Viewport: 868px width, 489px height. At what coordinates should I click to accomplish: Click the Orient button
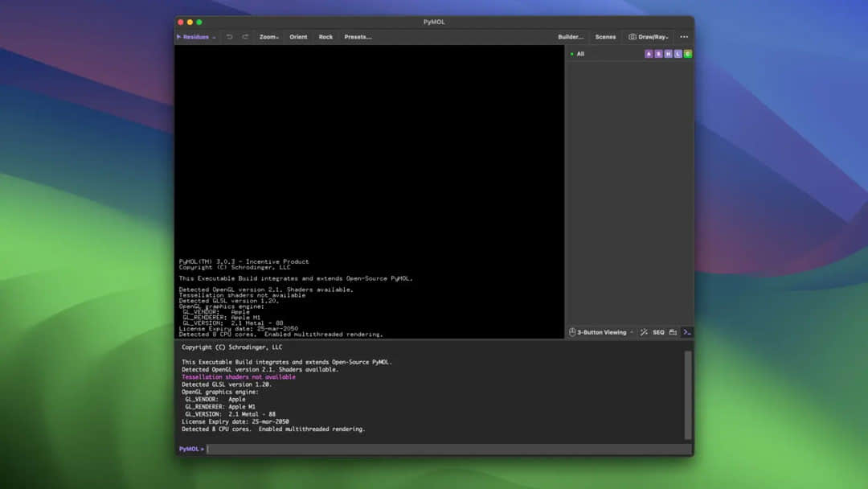coord(298,37)
